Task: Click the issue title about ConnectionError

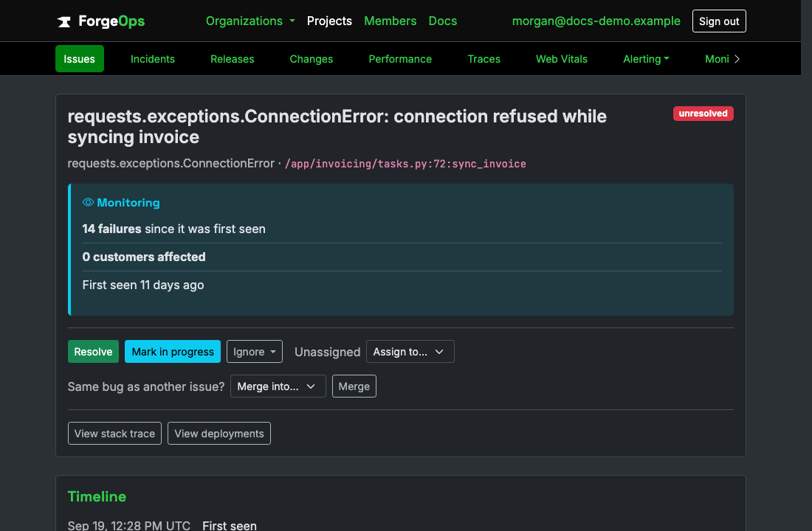Action: (x=337, y=127)
